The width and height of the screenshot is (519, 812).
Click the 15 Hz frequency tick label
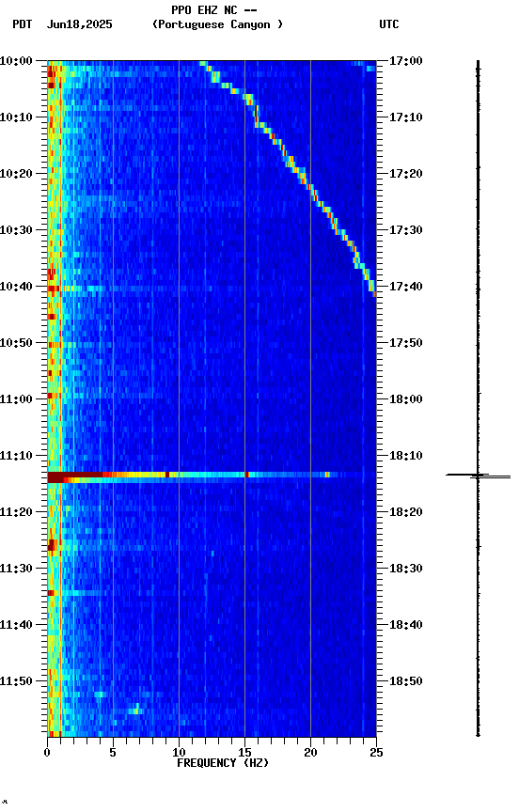point(244,753)
